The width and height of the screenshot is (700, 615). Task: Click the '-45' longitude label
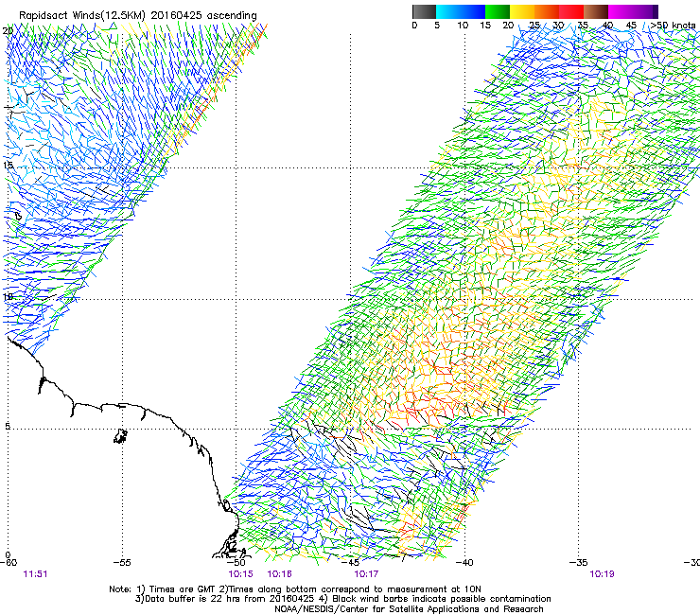click(x=350, y=562)
